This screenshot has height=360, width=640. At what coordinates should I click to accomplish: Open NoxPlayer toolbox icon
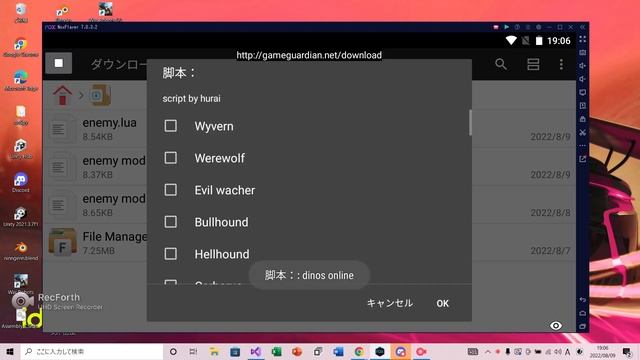pos(582,119)
